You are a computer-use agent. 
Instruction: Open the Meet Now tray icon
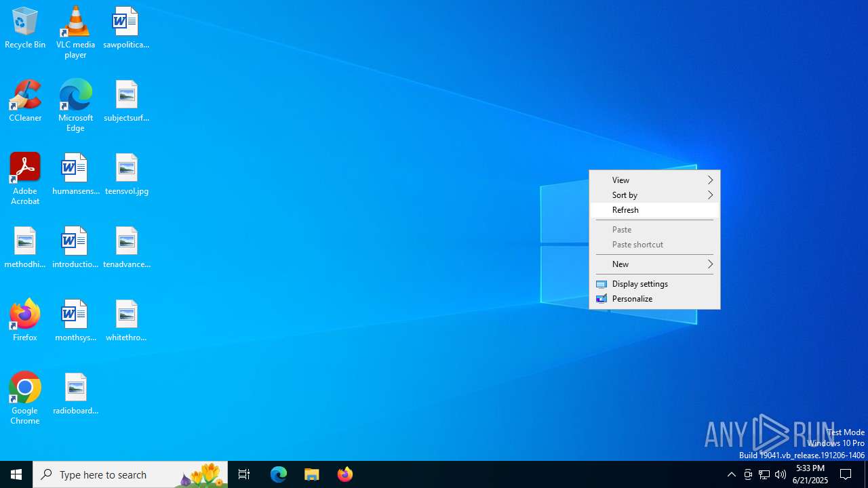click(x=748, y=474)
